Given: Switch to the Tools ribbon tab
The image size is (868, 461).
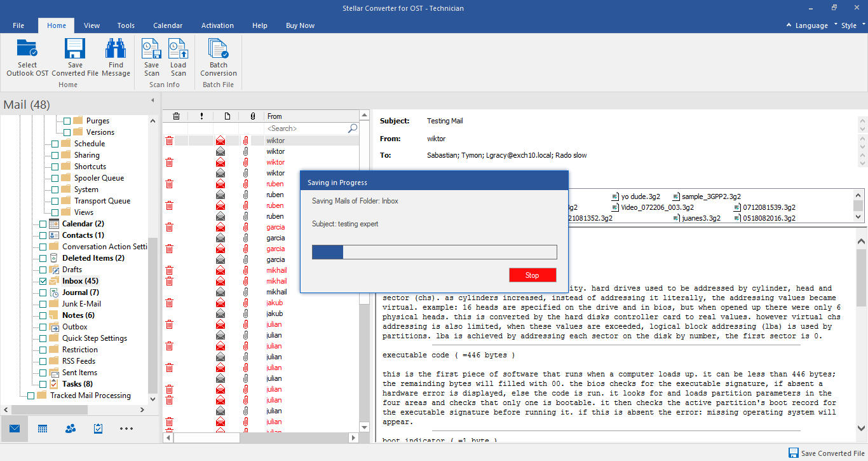Looking at the screenshot, I should 126,25.
